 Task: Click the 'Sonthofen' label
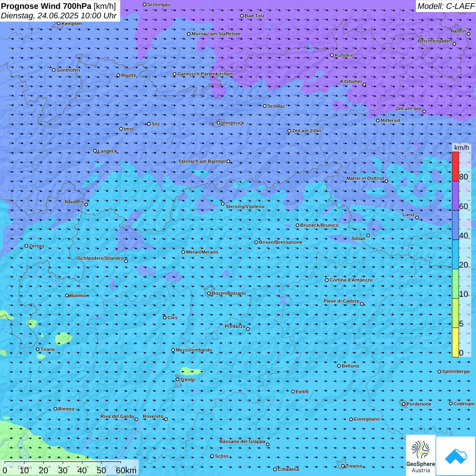click(68, 70)
